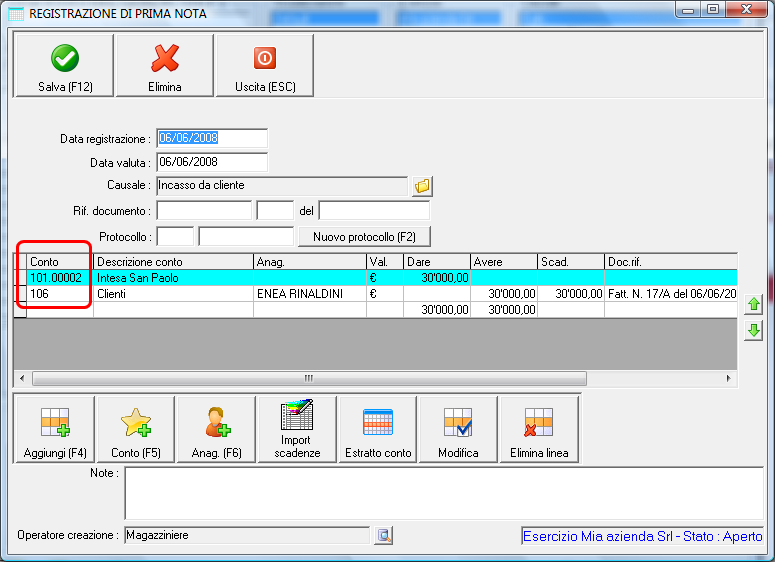
Task: Move row up with green arrow
Action: [x=754, y=304]
